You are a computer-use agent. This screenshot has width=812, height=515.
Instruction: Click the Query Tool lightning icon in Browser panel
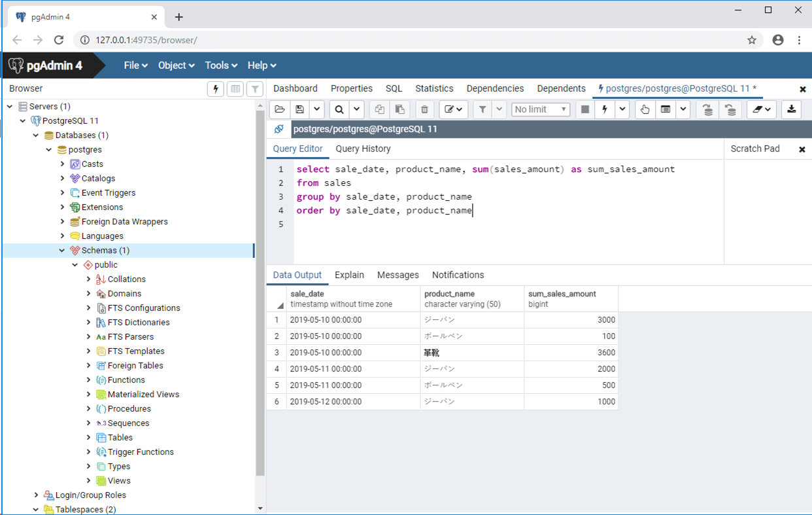[x=216, y=89]
